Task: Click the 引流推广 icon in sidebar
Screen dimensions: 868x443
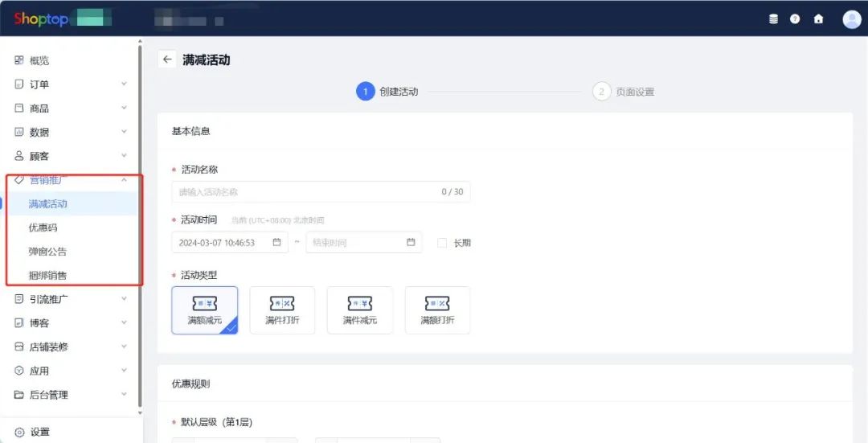Action: 19,299
